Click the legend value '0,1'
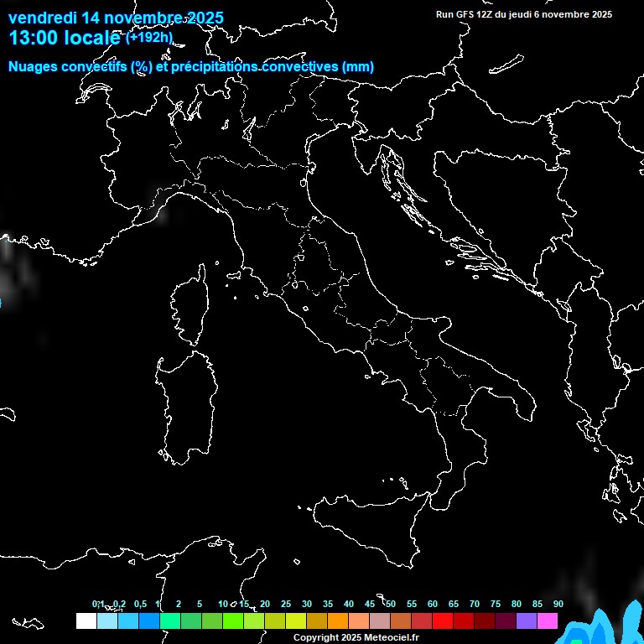644x644 pixels. (98, 604)
